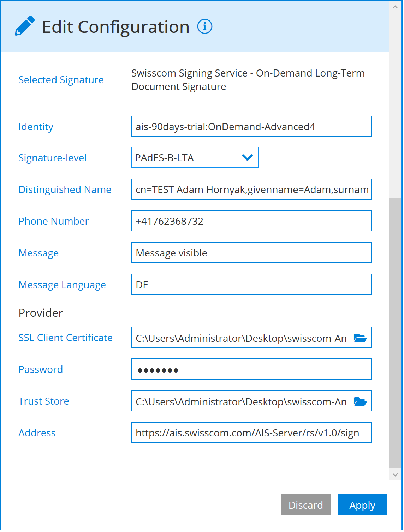Click the Selected Signature label

(x=61, y=80)
